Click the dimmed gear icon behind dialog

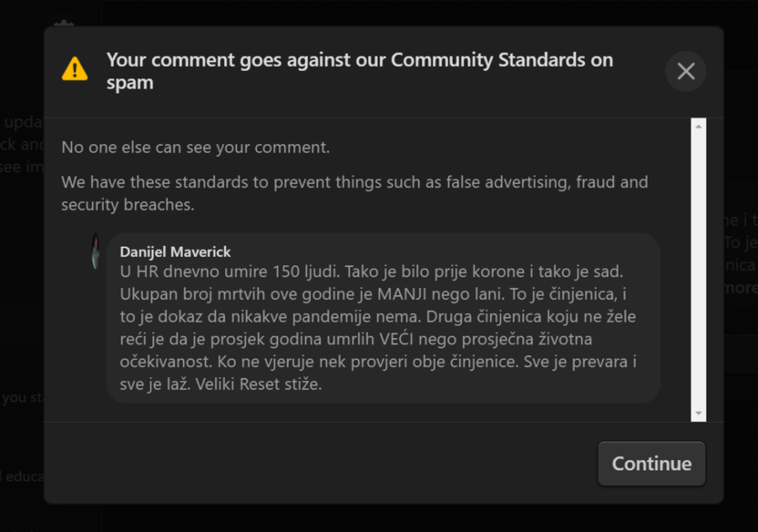pos(62,27)
